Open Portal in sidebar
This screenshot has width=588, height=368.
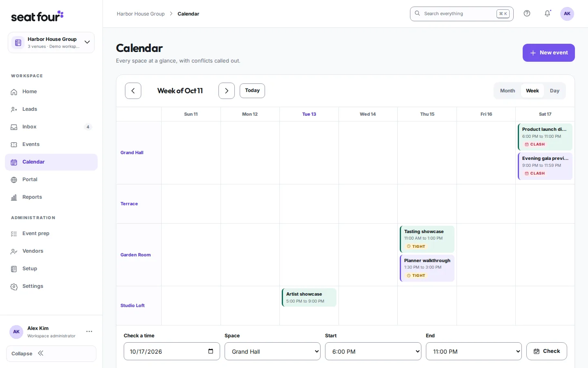click(x=51, y=180)
